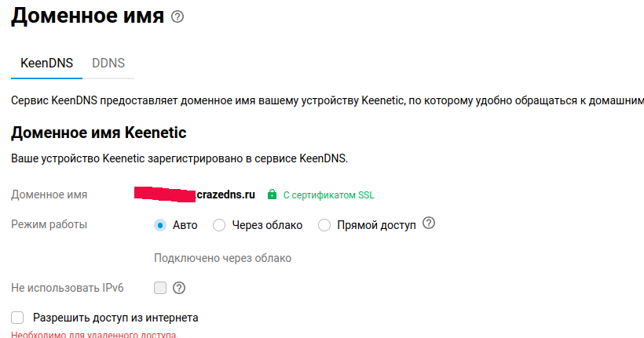
Task: Click the Доменное имя Keenetic heading
Action: (98, 133)
